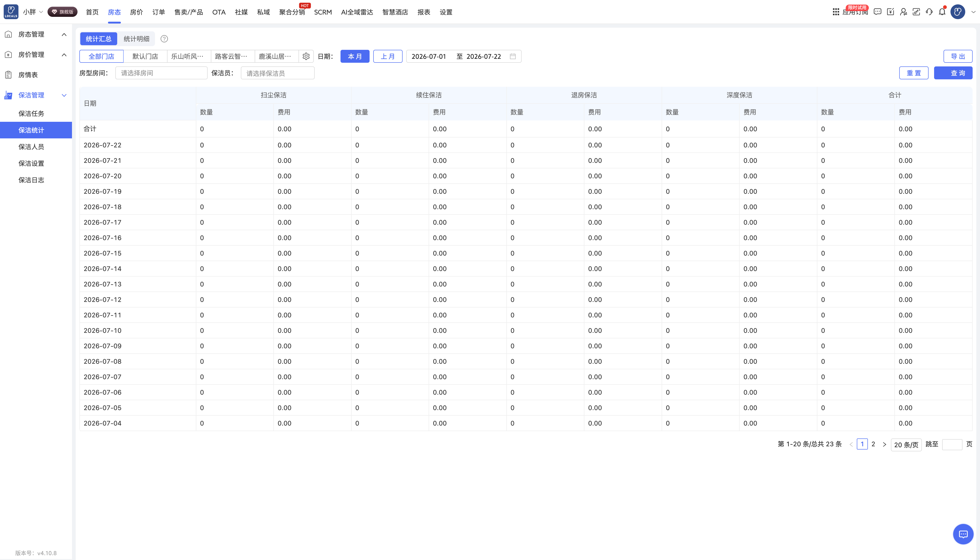
Task: Click the 重置 reset button
Action: pos(914,73)
